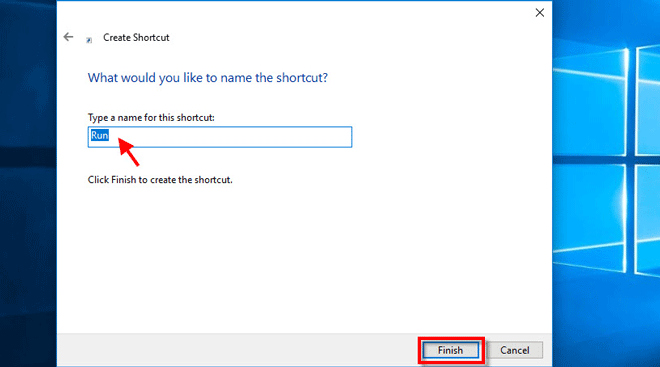Viewport: 660px width, 367px height.
Task: Cancel the shortcut creation
Action: 514,350
